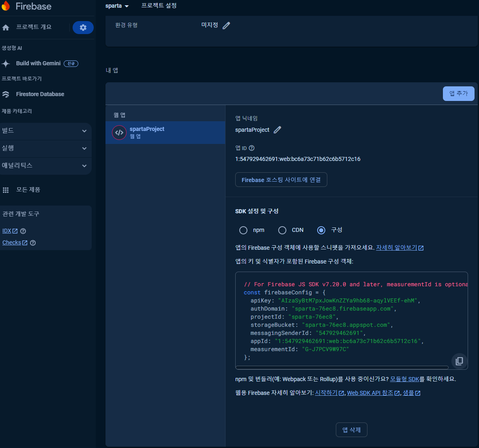Click the code snippet horizontal scrollbar
479x448 pixels.
(342, 367)
